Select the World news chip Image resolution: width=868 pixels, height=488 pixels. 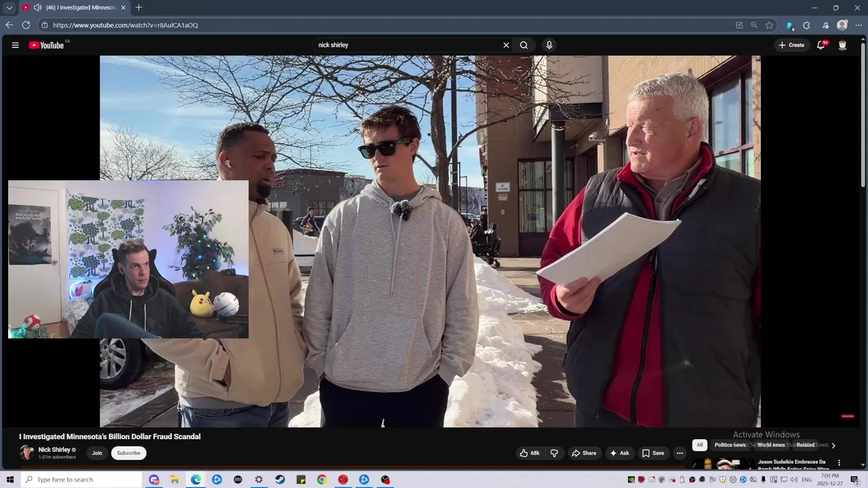(771, 445)
